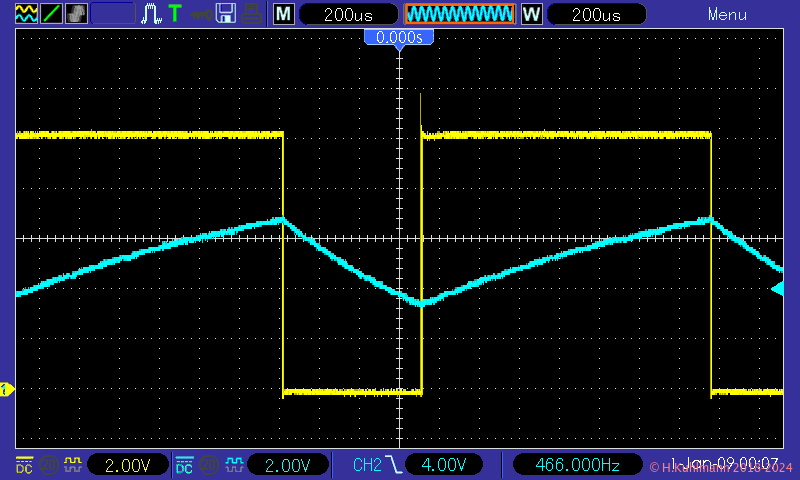The height and width of the screenshot is (480, 800).
Task: Click the gray persistence display icon
Action: (x=76, y=14)
